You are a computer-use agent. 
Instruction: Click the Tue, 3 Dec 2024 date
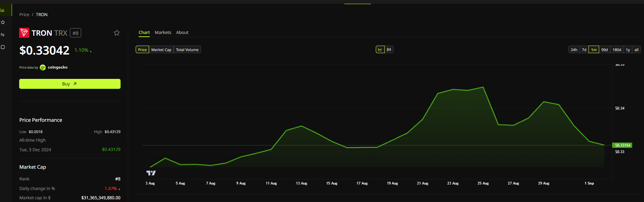point(35,150)
